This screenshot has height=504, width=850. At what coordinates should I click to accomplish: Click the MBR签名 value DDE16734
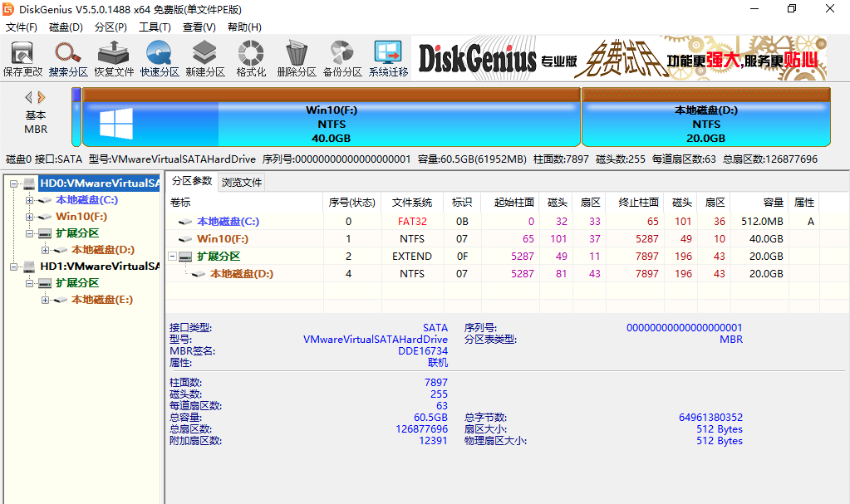coord(423,351)
